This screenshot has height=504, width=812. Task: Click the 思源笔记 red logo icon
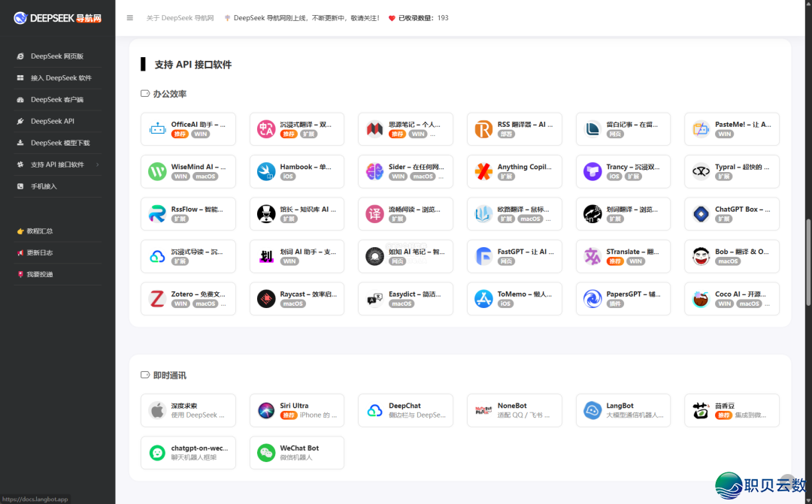(x=375, y=129)
